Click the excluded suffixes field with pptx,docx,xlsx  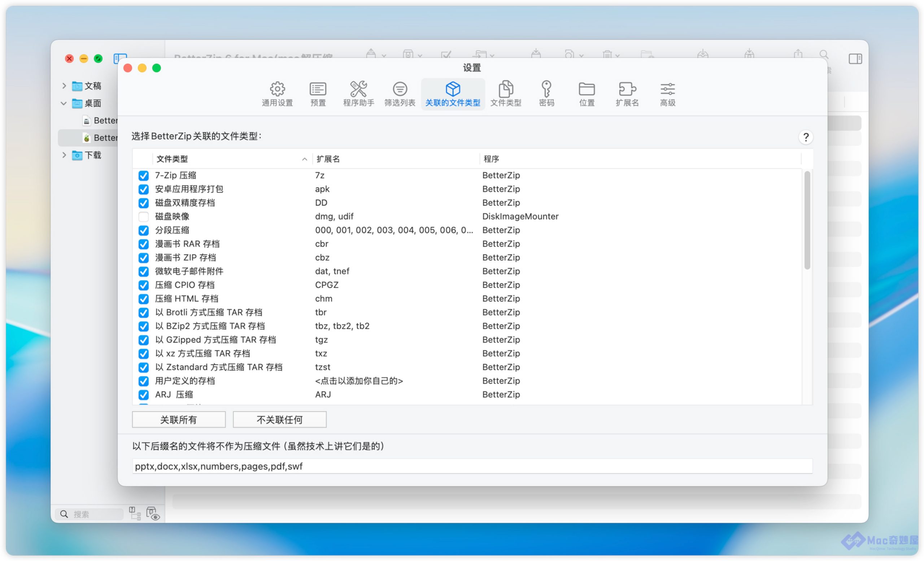pos(472,466)
